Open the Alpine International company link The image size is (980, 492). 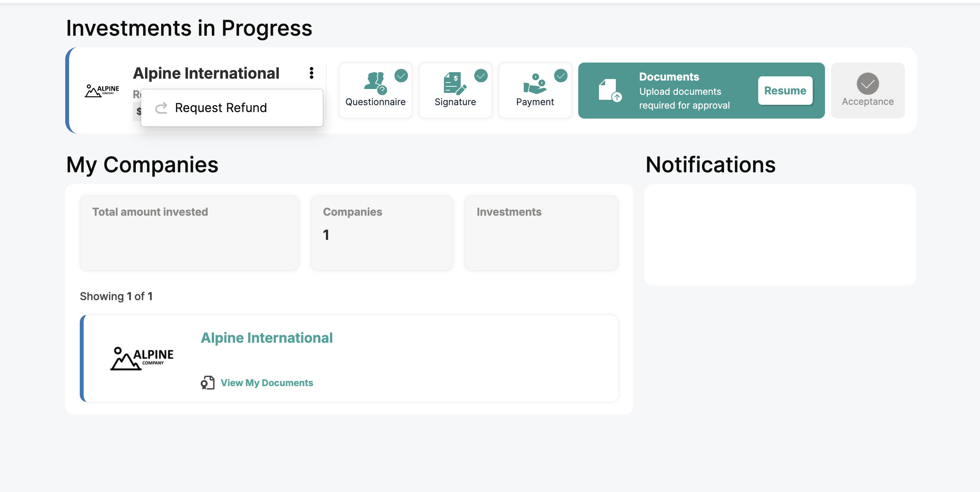tap(267, 338)
